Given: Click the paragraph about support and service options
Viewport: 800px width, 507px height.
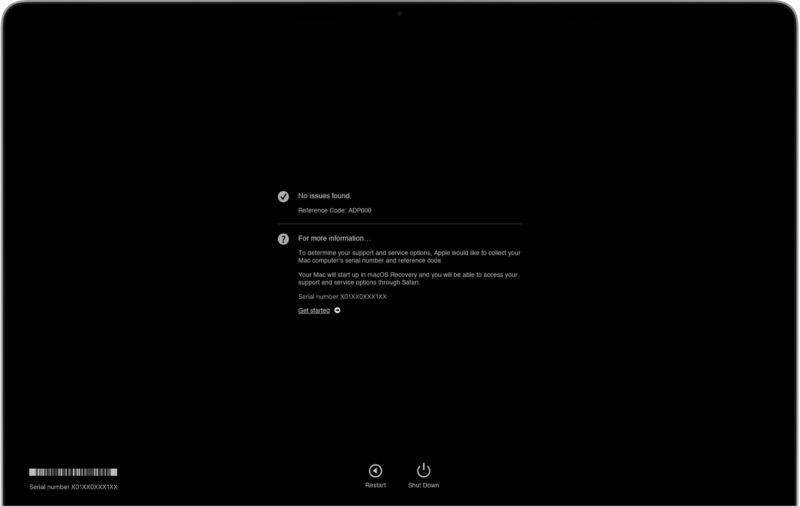Looking at the screenshot, I should (409, 257).
